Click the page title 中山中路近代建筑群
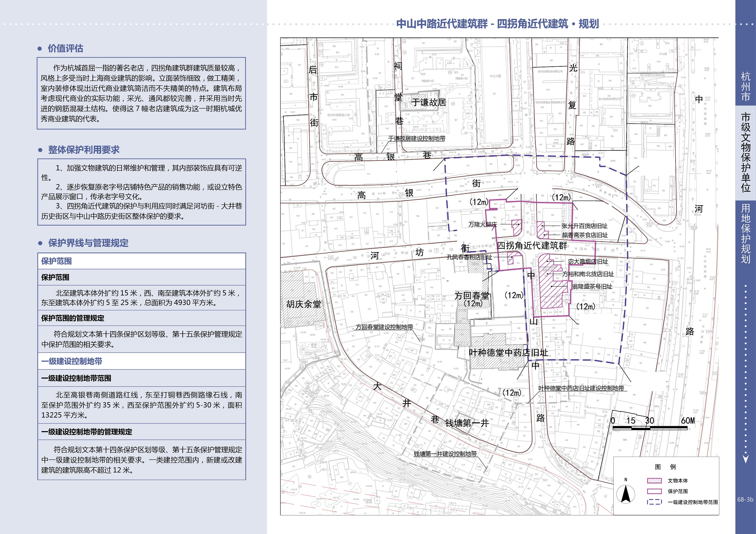 [x=442, y=24]
